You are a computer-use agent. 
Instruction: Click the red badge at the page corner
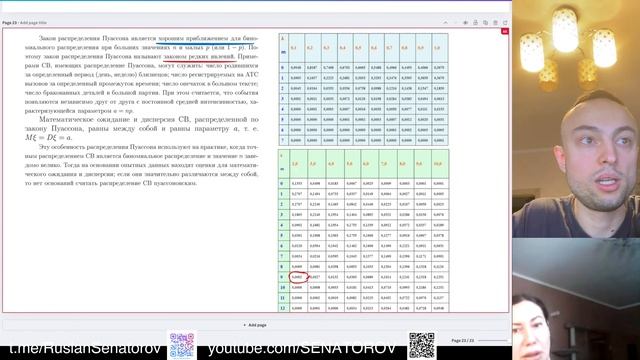505,31
